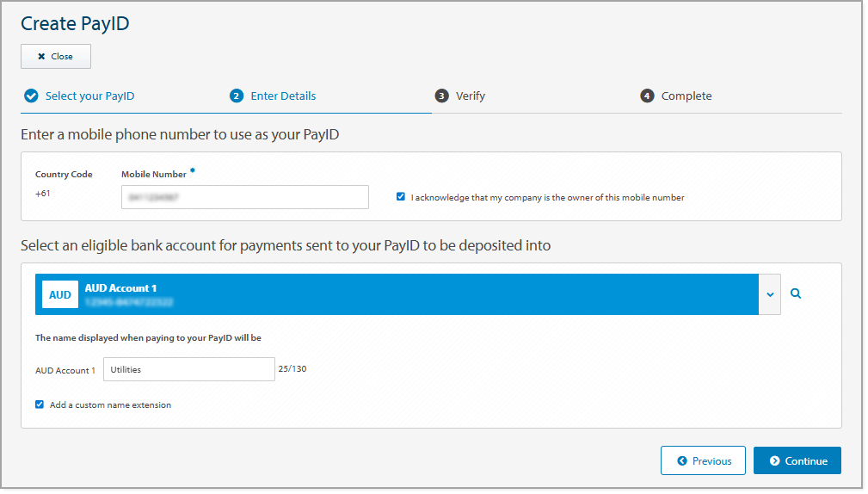Switch to the Enter Details step
868x494 pixels.
[x=283, y=96]
